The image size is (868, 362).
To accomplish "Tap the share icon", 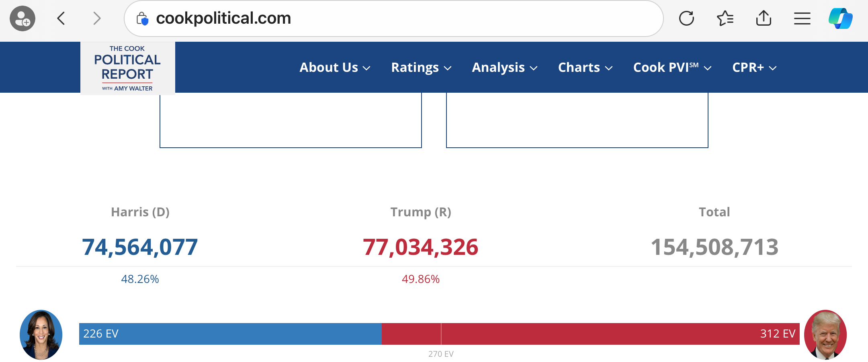I will pos(764,18).
